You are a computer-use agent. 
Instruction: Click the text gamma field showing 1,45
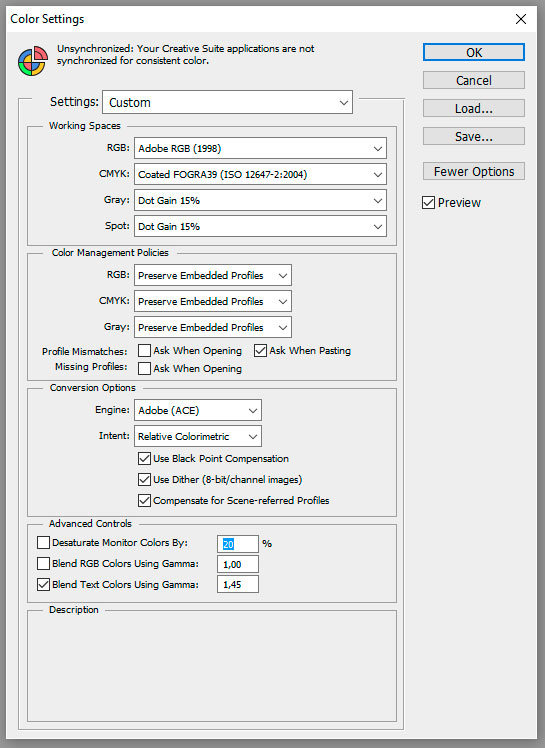pos(238,584)
